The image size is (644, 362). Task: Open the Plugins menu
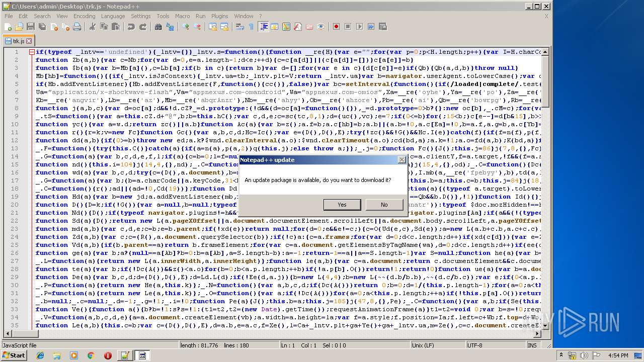pyautogui.click(x=220, y=16)
